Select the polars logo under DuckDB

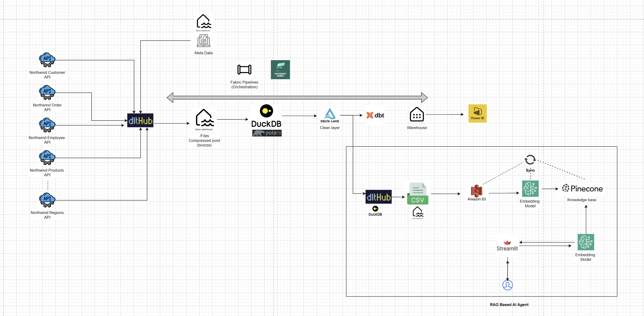pyautogui.click(x=267, y=133)
